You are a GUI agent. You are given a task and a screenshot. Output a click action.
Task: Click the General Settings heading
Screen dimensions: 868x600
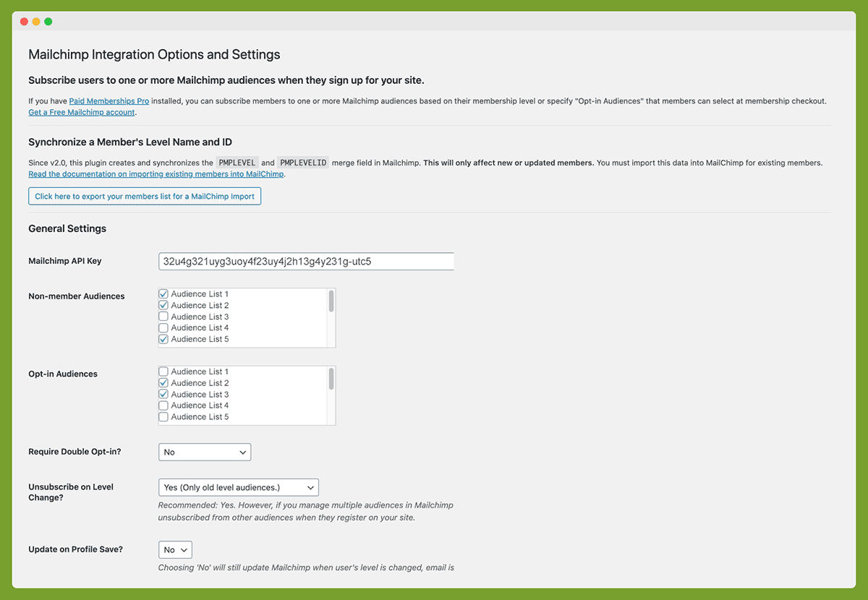pos(67,228)
